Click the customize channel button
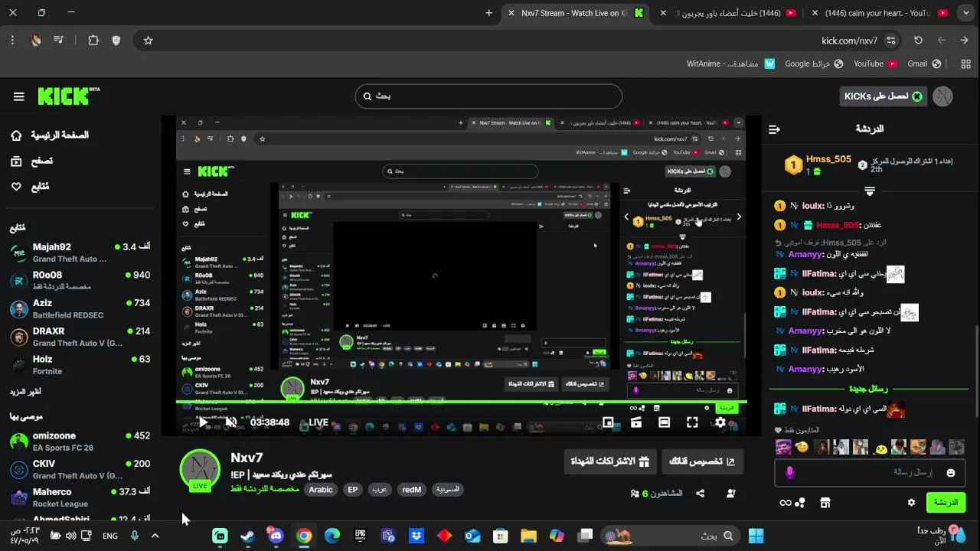 (x=702, y=461)
